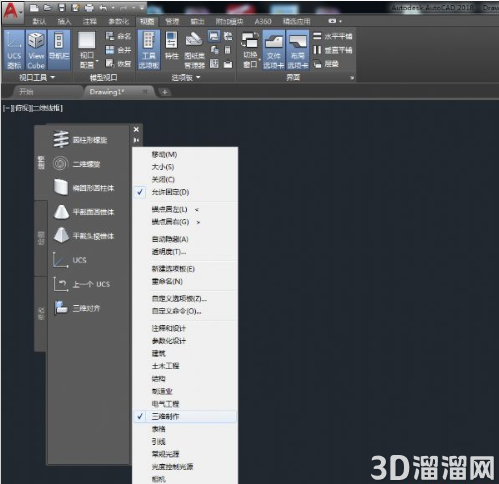Select 土木工程 palette group
The image size is (499, 484).
[185, 366]
